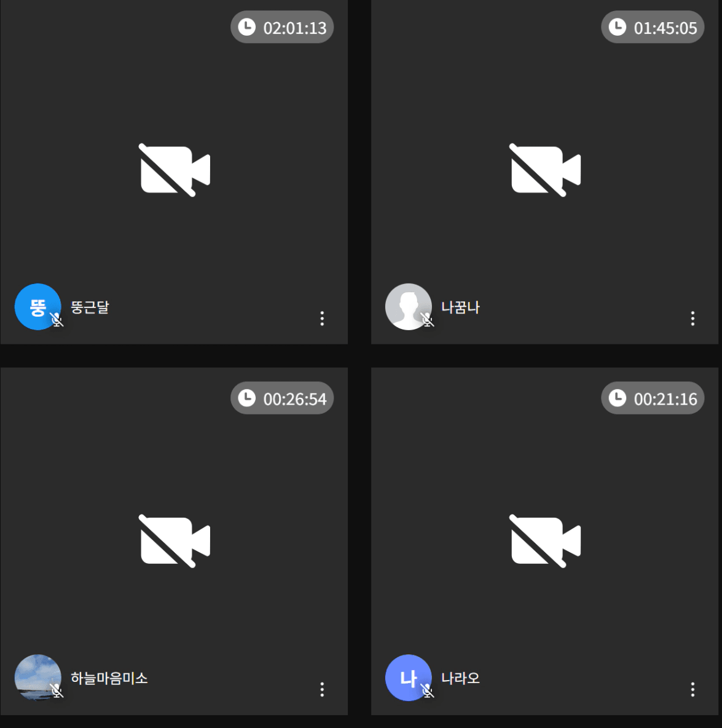Screen dimensions: 722x728
Task: Click the camera-off icon in 나꿈나's tile
Action: coord(545,170)
